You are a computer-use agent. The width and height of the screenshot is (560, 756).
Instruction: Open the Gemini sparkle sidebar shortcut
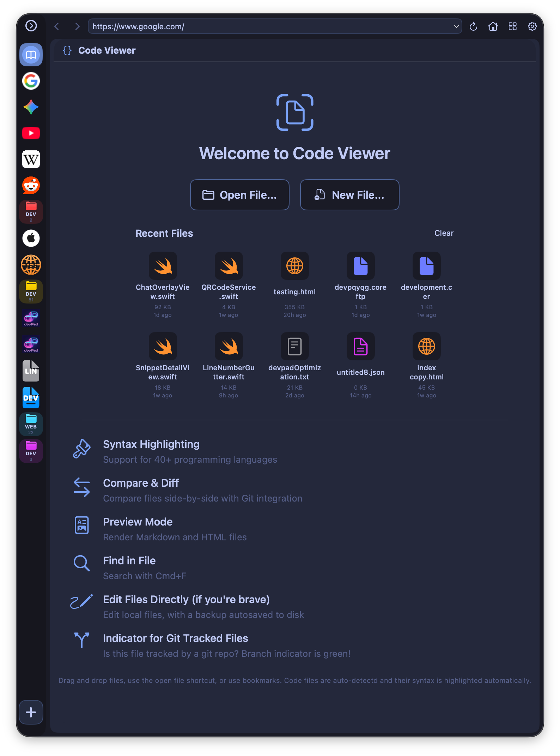(x=31, y=107)
